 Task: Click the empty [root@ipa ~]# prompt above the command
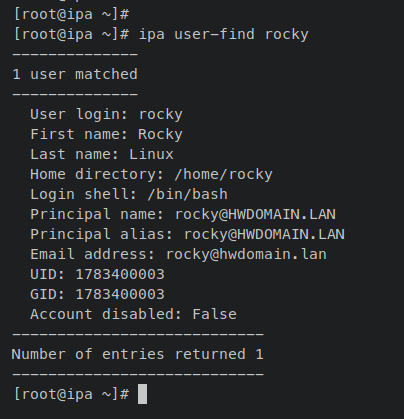tap(71, 14)
